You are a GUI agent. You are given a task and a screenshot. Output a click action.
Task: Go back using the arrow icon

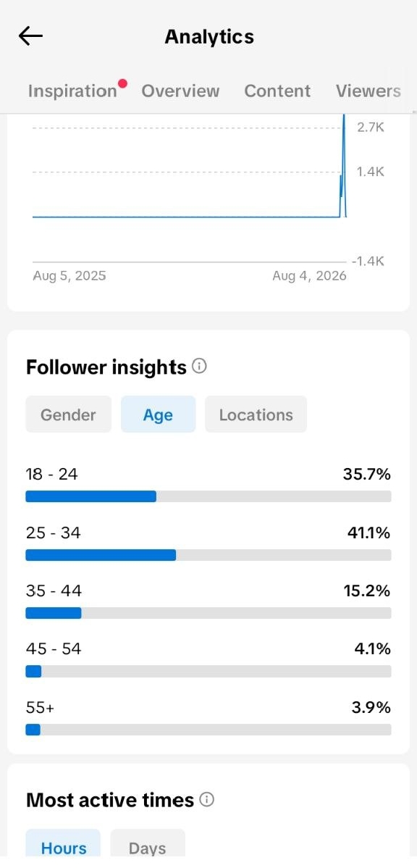(x=30, y=36)
